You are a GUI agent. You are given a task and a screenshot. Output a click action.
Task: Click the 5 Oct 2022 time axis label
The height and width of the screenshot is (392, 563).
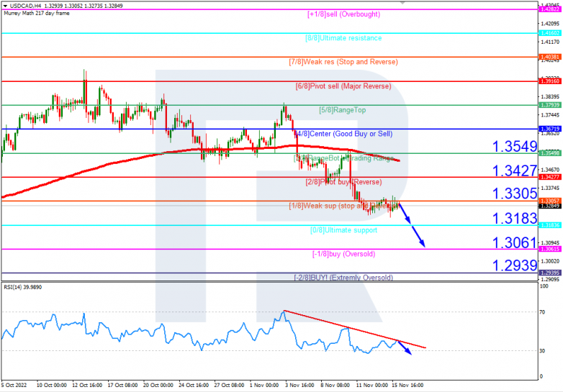(x=14, y=386)
